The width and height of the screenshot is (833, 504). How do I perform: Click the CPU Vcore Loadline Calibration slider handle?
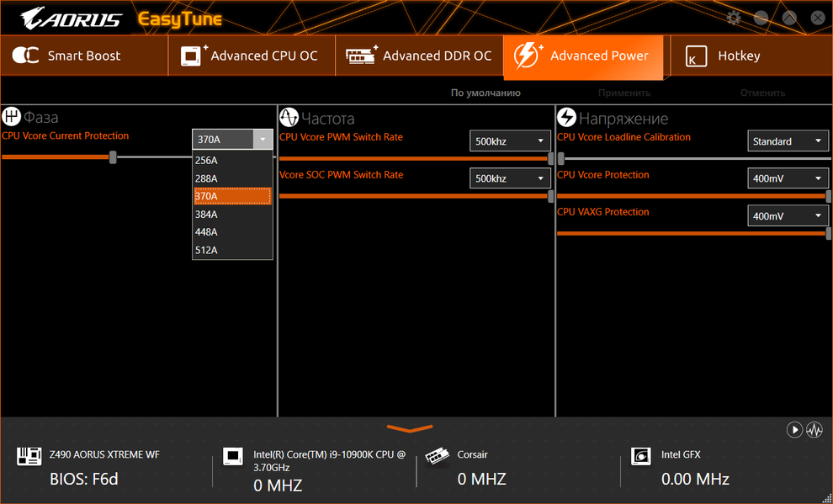click(x=561, y=158)
